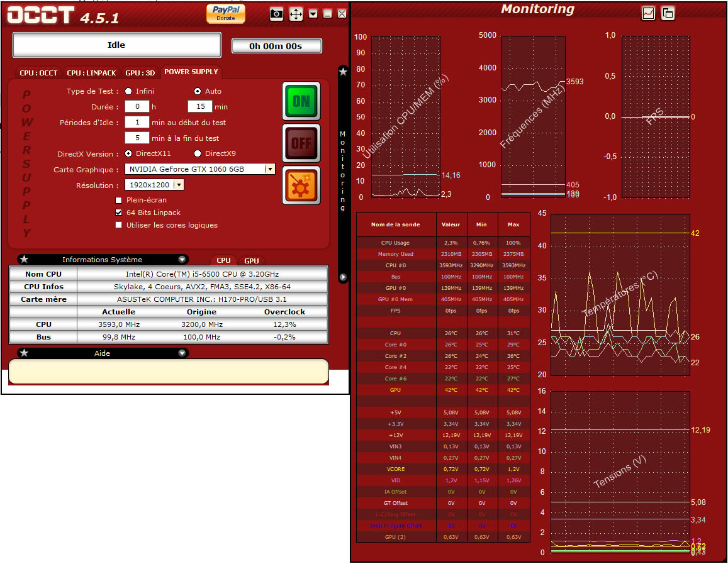The height and width of the screenshot is (564, 728).
Task: Select the Auto test type
Action: coord(198,91)
